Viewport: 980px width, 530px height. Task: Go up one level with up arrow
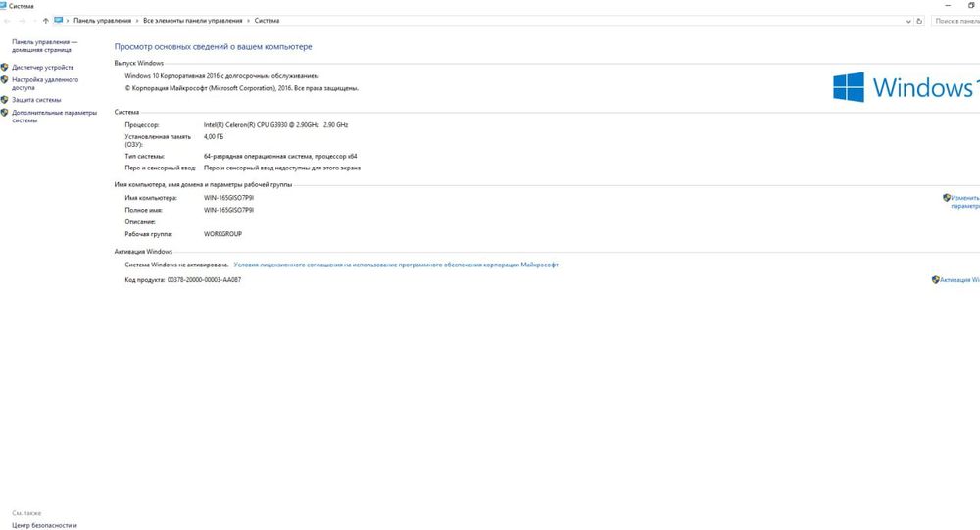pyautogui.click(x=46, y=21)
